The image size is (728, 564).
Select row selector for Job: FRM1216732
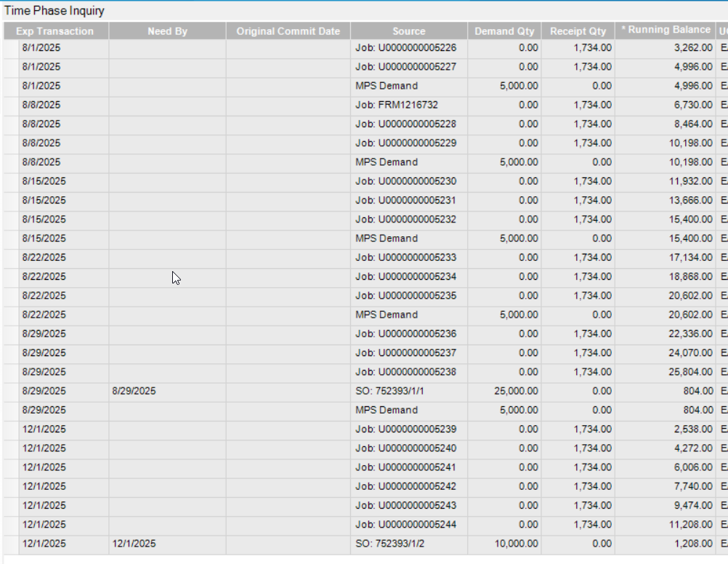(11, 105)
